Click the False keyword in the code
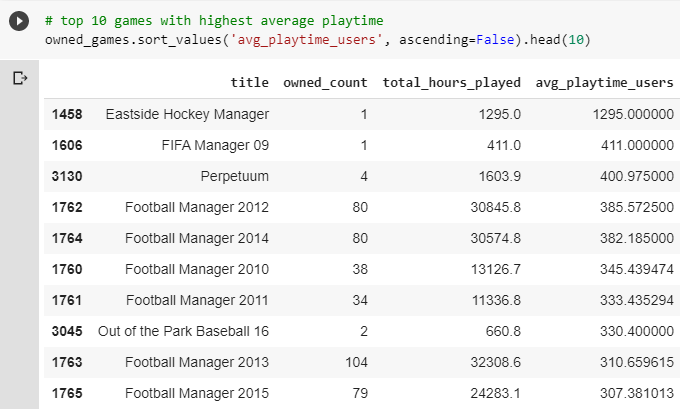The height and width of the screenshot is (409, 680). click(495, 40)
